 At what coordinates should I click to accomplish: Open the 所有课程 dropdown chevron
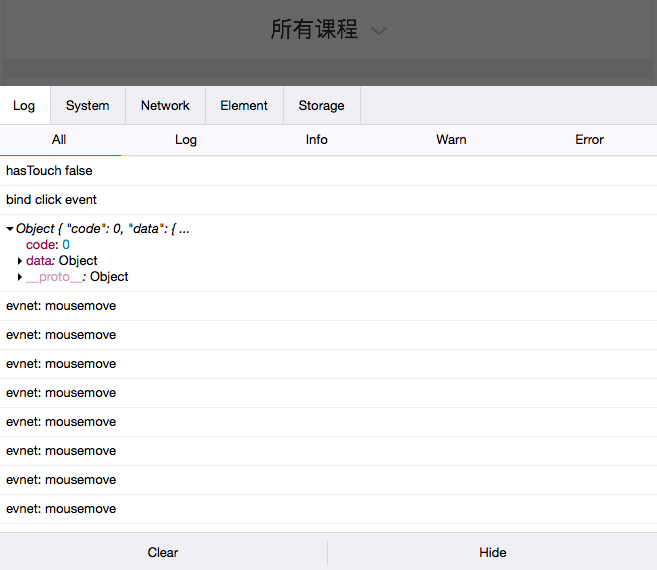coord(378,31)
